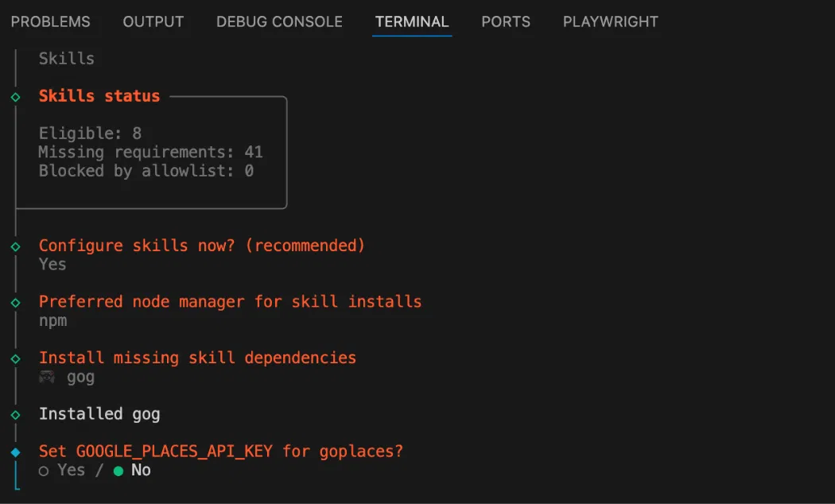Click the Set GOOGLE_PLACES_API_KEY prompt text
The height and width of the screenshot is (504, 835).
click(x=220, y=452)
